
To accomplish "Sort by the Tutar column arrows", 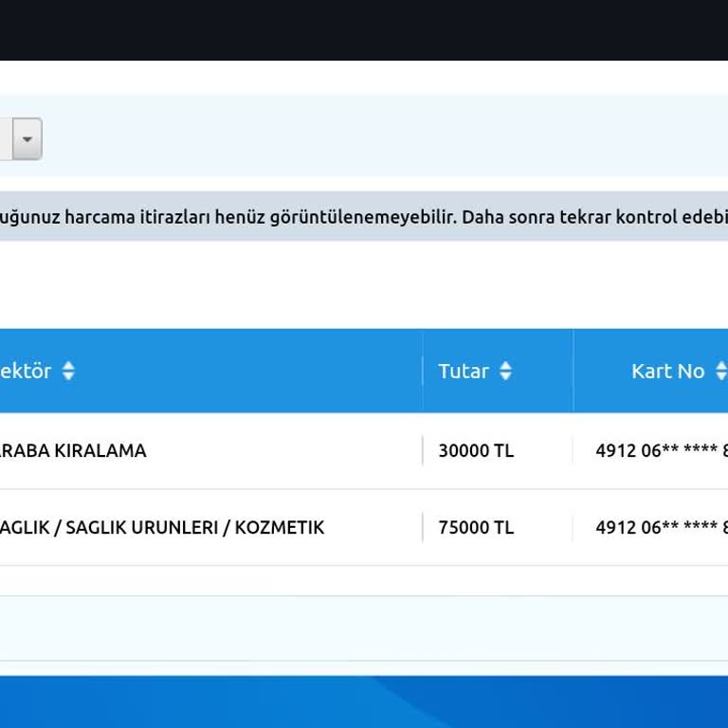I will pos(505,371).
